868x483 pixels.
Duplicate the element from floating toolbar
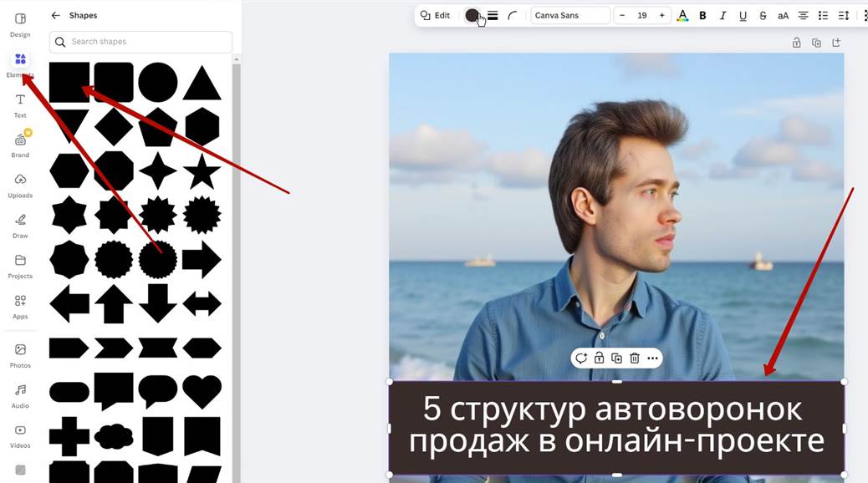tap(616, 358)
